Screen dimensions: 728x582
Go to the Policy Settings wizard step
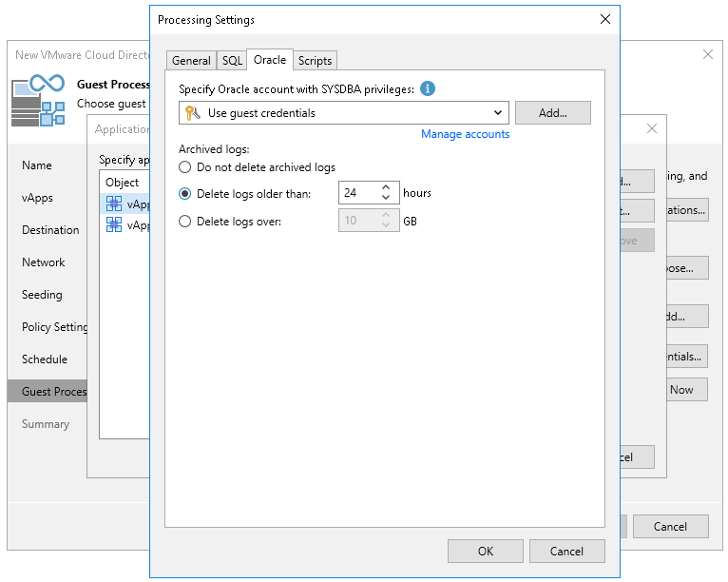(54, 327)
